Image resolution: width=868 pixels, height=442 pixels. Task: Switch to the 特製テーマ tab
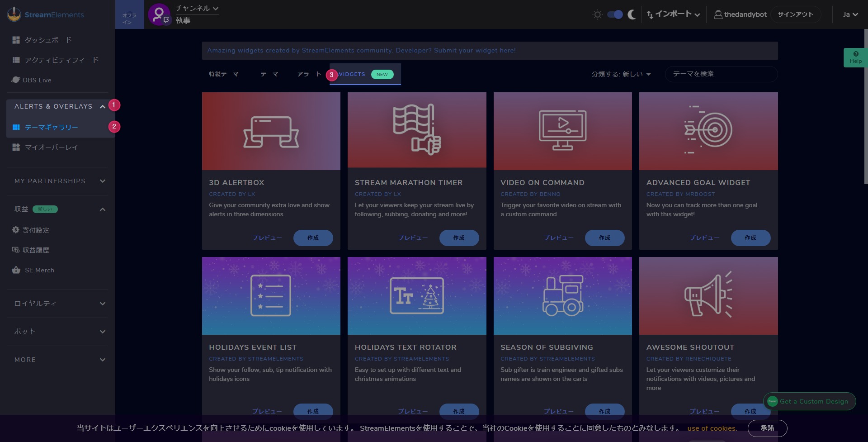pos(223,74)
